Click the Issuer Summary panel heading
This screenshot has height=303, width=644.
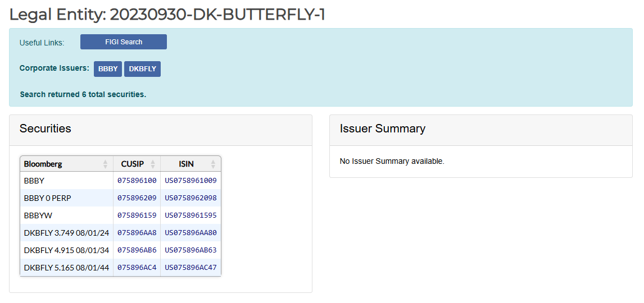(x=382, y=128)
